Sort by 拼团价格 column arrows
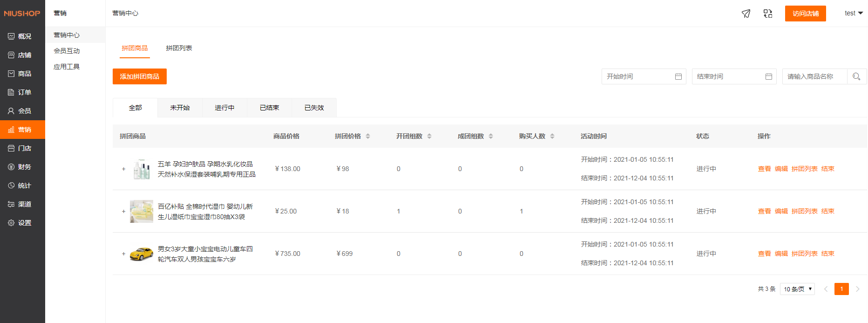Viewport: 868px width, 323px height. tap(368, 136)
